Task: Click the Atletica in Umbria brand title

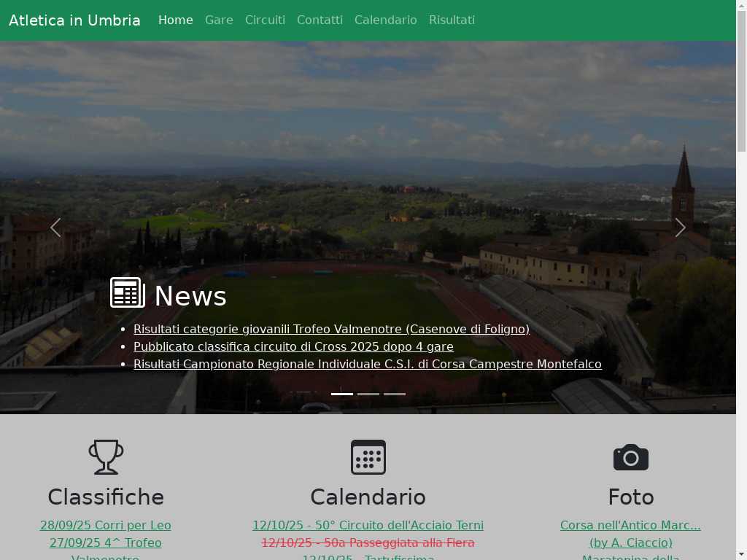Action: point(74,20)
